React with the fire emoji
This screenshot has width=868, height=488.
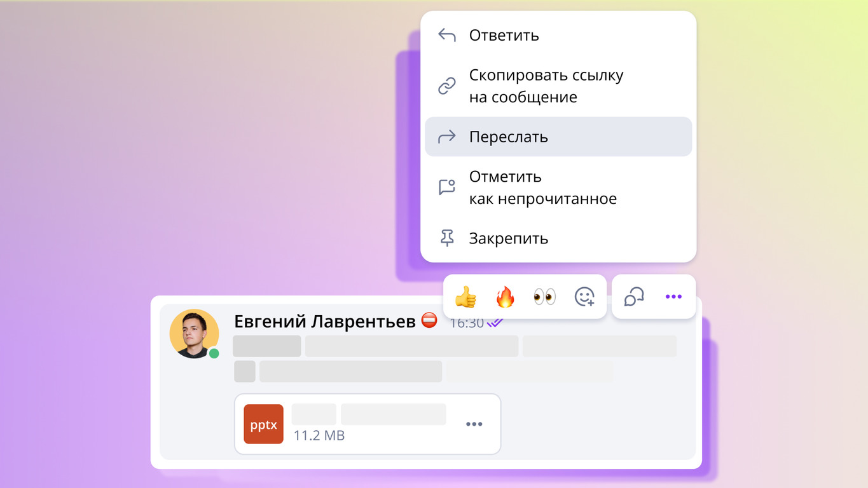tap(505, 297)
